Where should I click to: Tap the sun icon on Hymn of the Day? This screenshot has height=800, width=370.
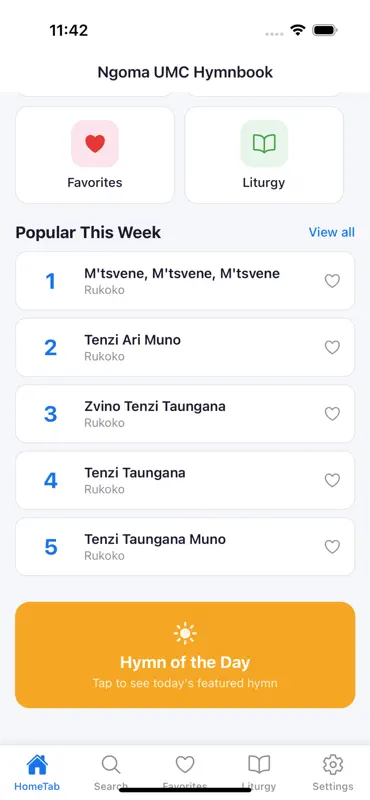pos(185,633)
